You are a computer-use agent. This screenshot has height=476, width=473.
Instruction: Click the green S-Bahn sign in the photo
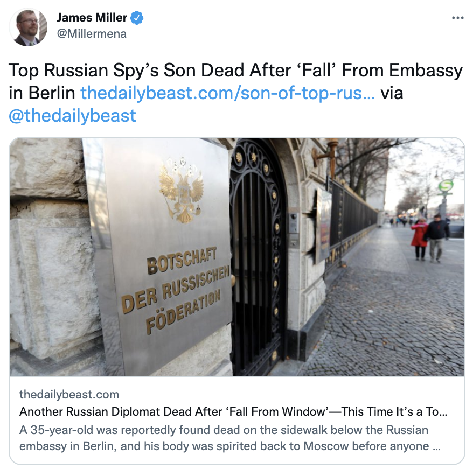coord(446,185)
